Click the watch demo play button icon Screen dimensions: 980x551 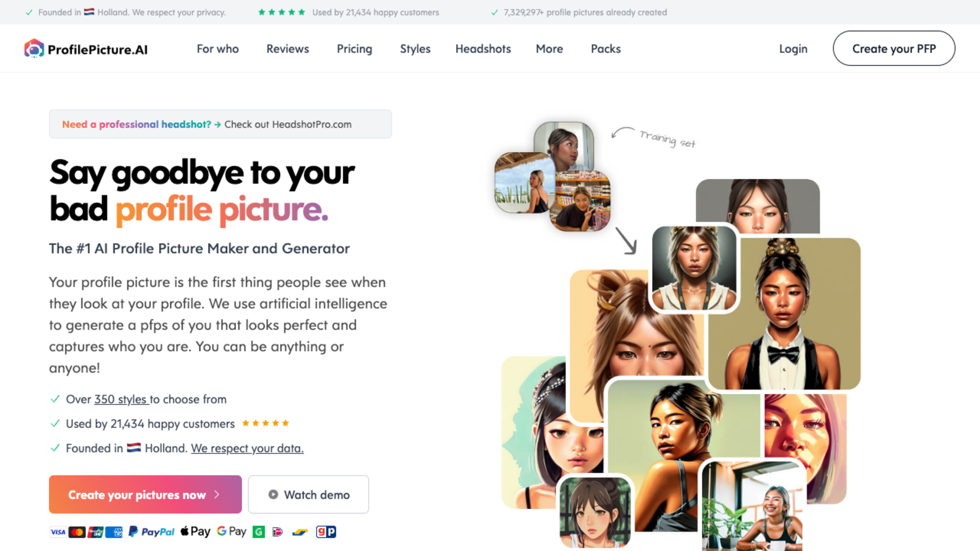(x=273, y=494)
